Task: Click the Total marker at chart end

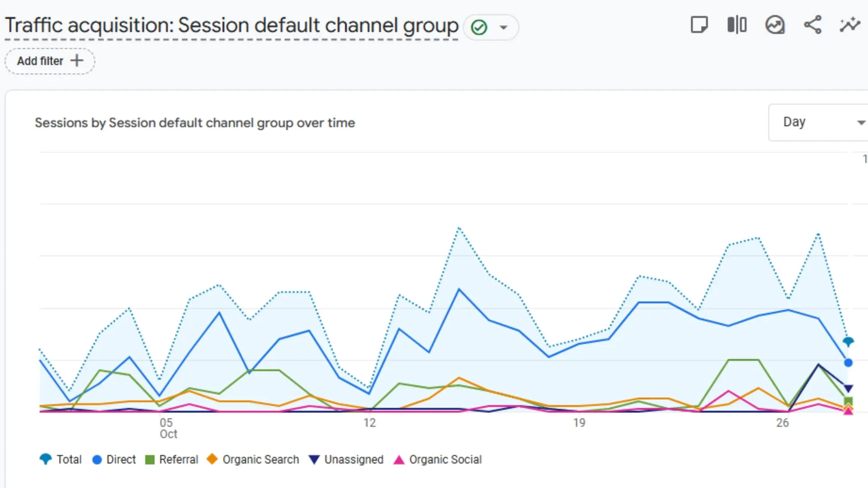Action: pyautogui.click(x=848, y=342)
